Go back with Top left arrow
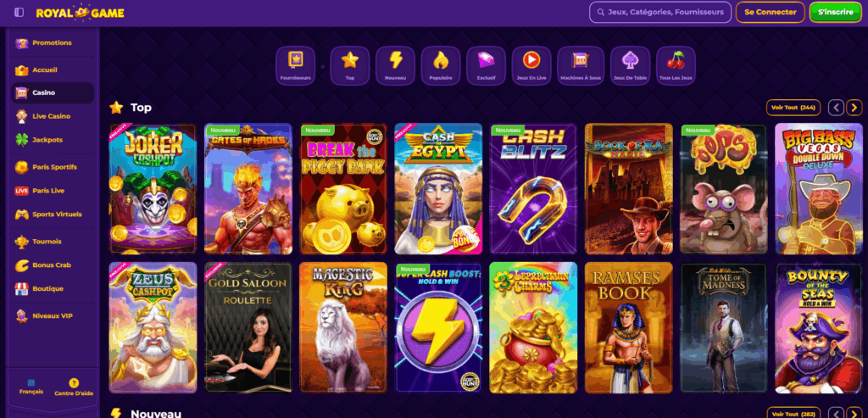This screenshot has width=868, height=418. click(836, 108)
